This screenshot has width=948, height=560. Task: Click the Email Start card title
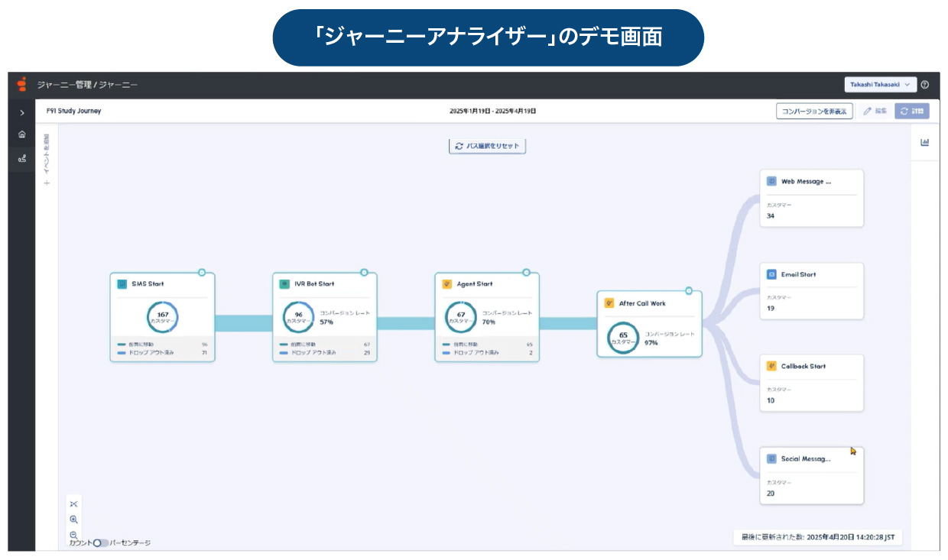click(x=798, y=274)
